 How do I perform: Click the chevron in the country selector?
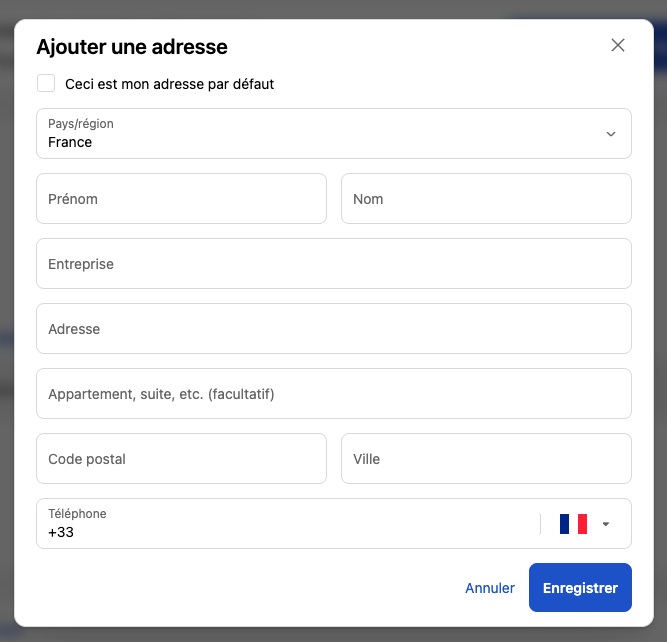611,134
